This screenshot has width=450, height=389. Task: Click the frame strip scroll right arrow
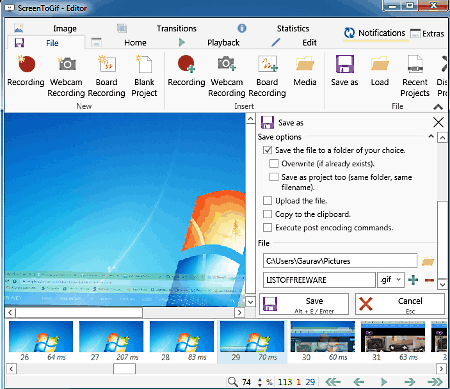441,369
